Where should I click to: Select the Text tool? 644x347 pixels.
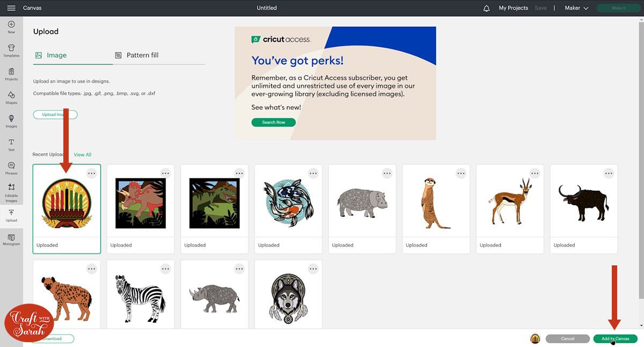[x=11, y=145]
